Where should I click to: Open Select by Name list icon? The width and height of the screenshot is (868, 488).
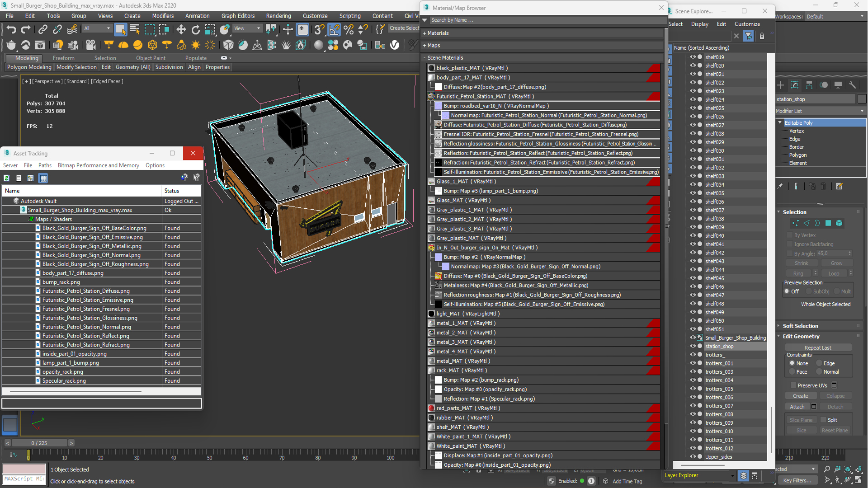[x=135, y=30]
